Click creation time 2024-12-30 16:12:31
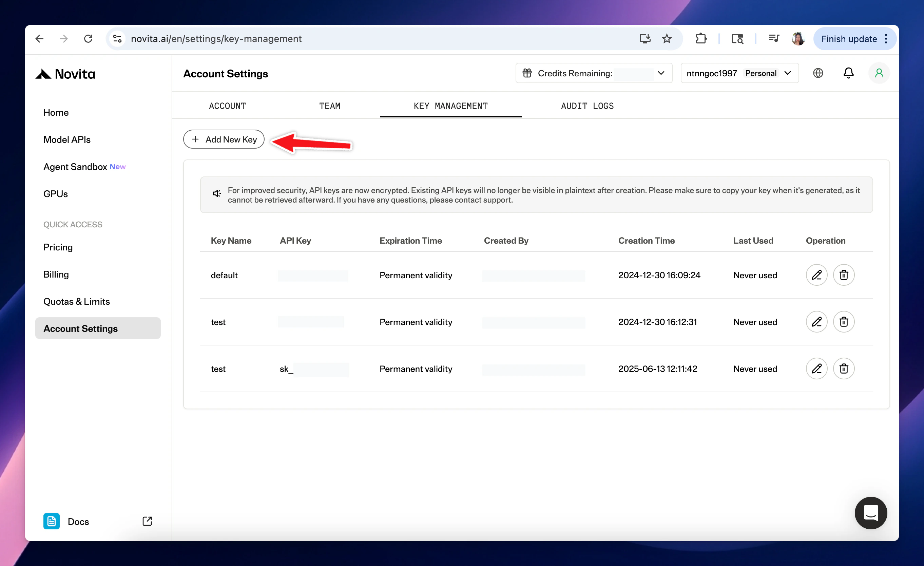The height and width of the screenshot is (566, 924). coord(657,322)
